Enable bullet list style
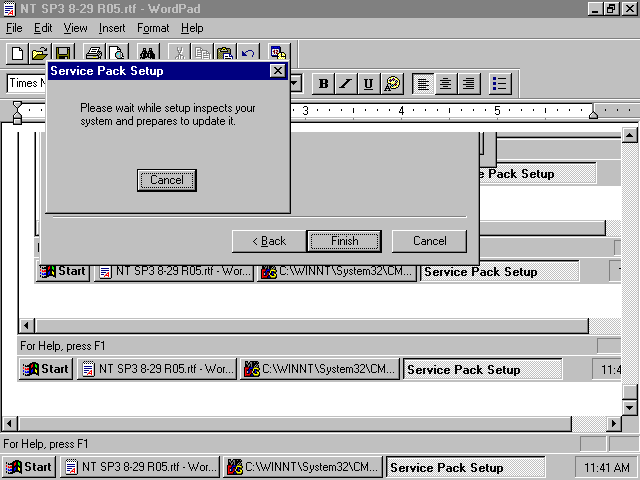The width and height of the screenshot is (640, 480). (500, 84)
